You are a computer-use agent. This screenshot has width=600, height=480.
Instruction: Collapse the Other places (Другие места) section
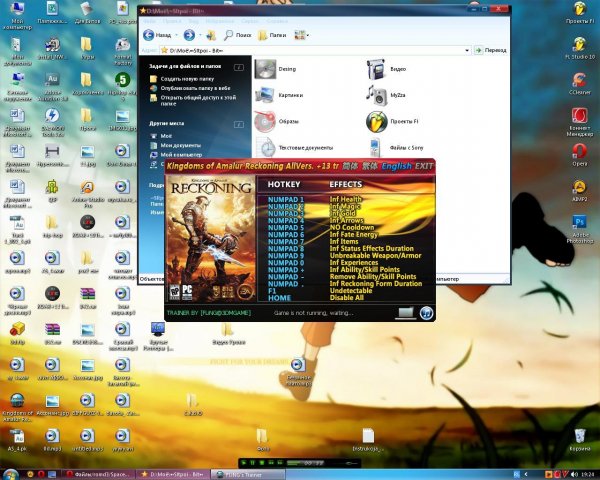pyautogui.click(x=239, y=124)
